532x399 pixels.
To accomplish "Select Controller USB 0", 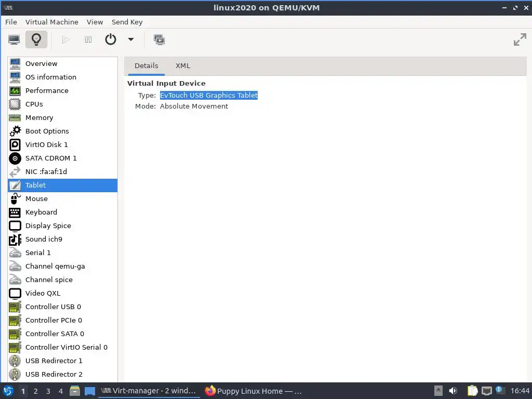I will 63,307.
